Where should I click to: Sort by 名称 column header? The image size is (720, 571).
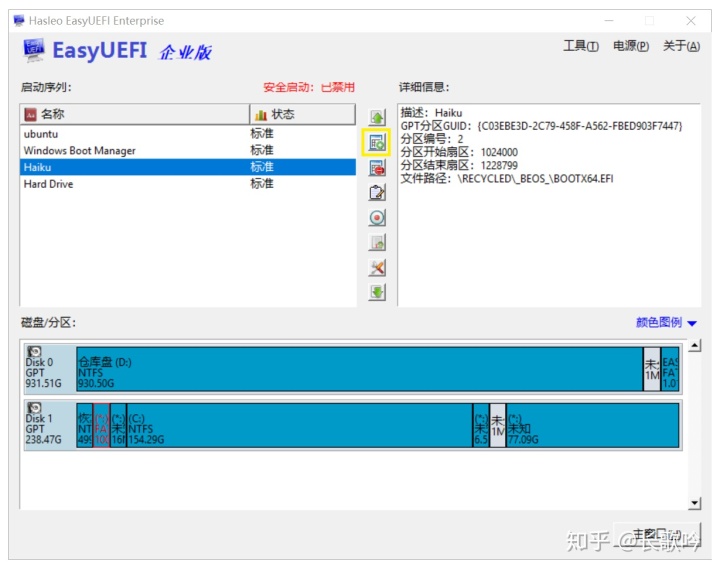[x=135, y=114]
